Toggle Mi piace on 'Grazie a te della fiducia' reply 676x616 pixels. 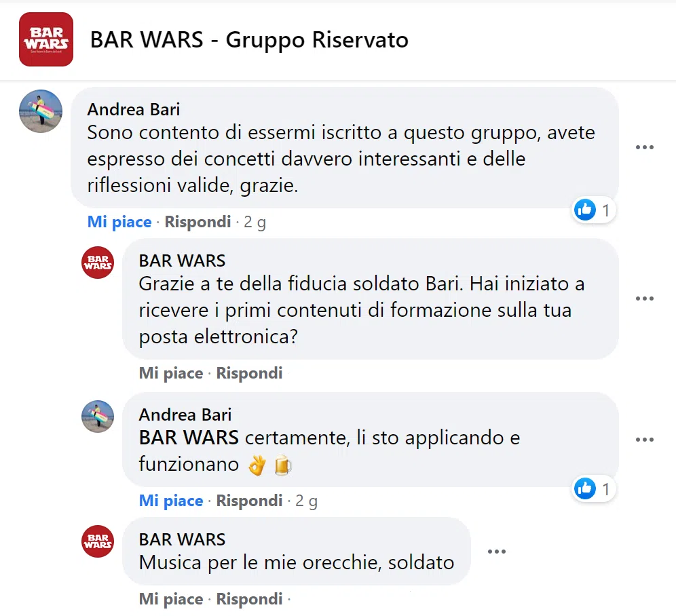171,373
